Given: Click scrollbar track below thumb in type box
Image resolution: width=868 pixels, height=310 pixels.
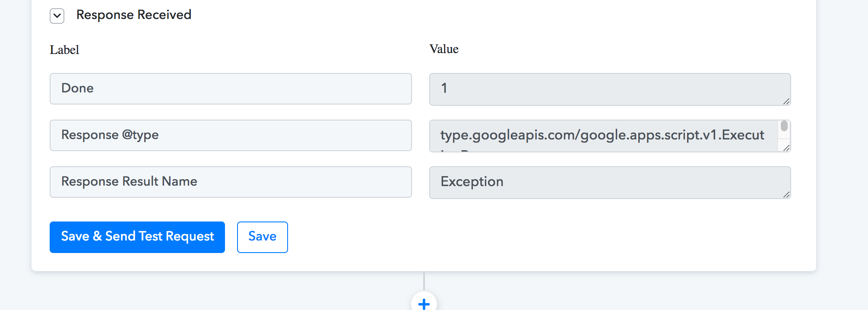Looking at the screenshot, I should 784,135.
